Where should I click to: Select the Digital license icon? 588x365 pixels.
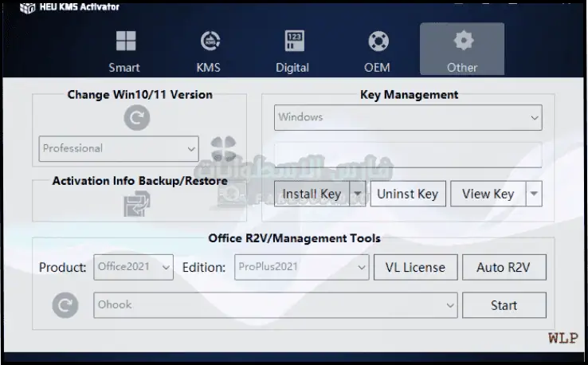(293, 41)
